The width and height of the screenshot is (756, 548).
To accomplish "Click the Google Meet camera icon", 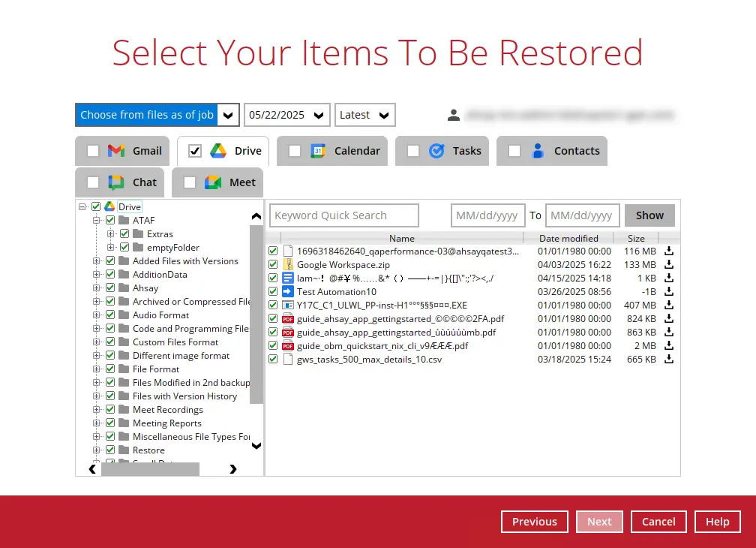I will coord(213,182).
